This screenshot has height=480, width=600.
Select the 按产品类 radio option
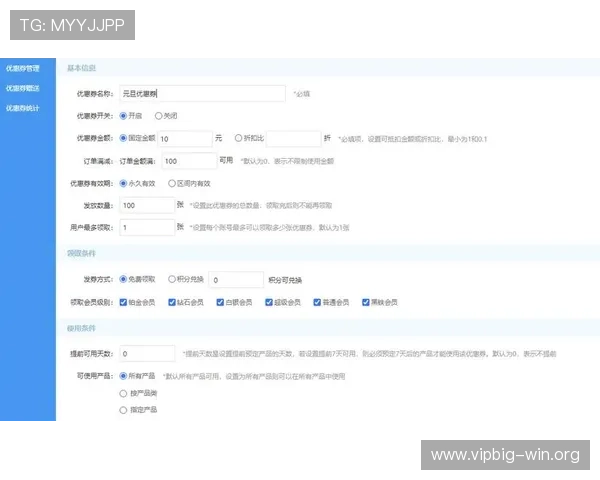[x=123, y=393]
